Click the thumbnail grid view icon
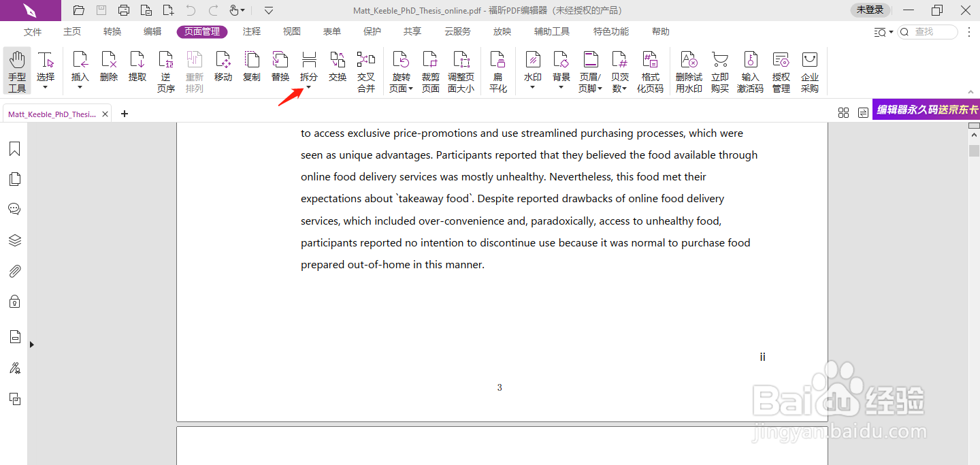 (x=844, y=112)
